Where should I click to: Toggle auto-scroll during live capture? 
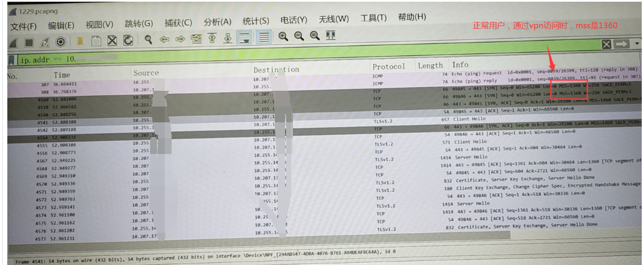click(x=245, y=37)
